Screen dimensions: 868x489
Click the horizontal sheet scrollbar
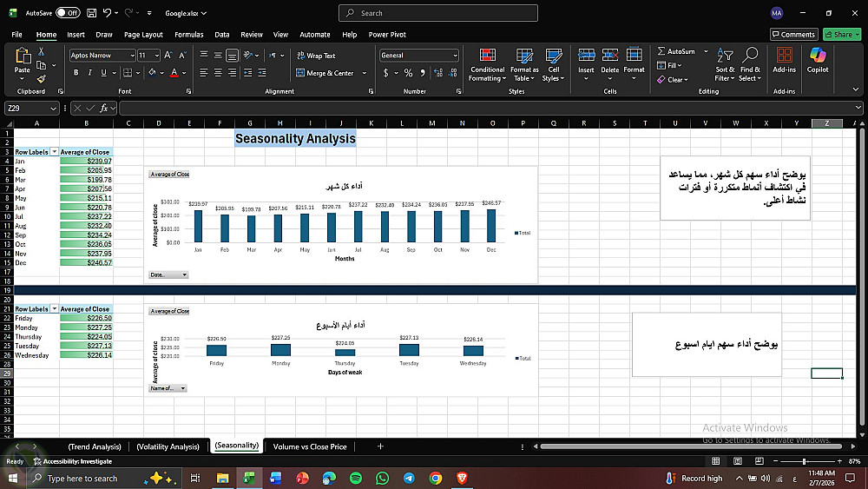pos(691,446)
